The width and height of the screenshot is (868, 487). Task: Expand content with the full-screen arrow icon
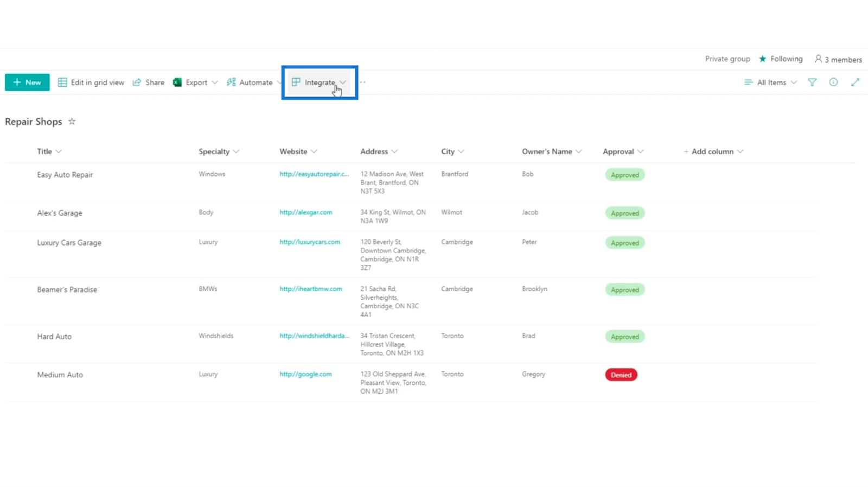(x=855, y=82)
